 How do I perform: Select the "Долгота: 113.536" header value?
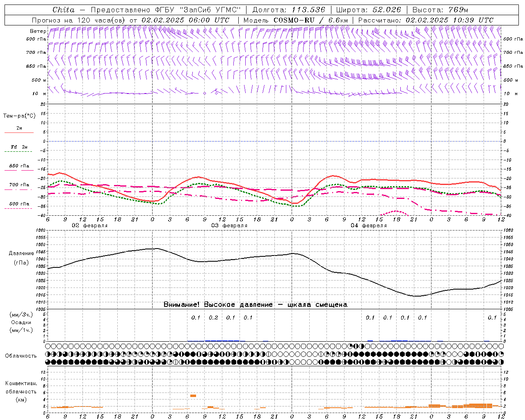[289, 10]
